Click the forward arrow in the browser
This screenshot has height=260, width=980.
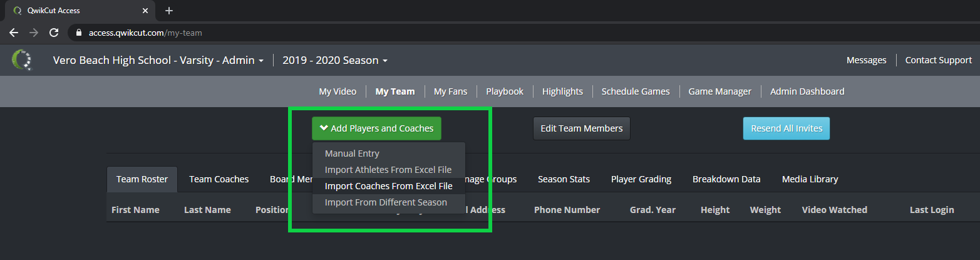pos(34,33)
